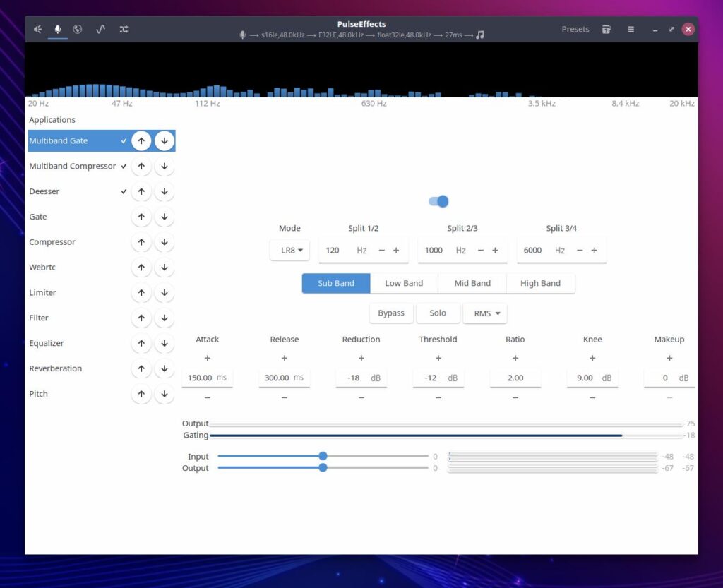
Task: Increase Split 1/2 frequency with plus
Action: [396, 250]
